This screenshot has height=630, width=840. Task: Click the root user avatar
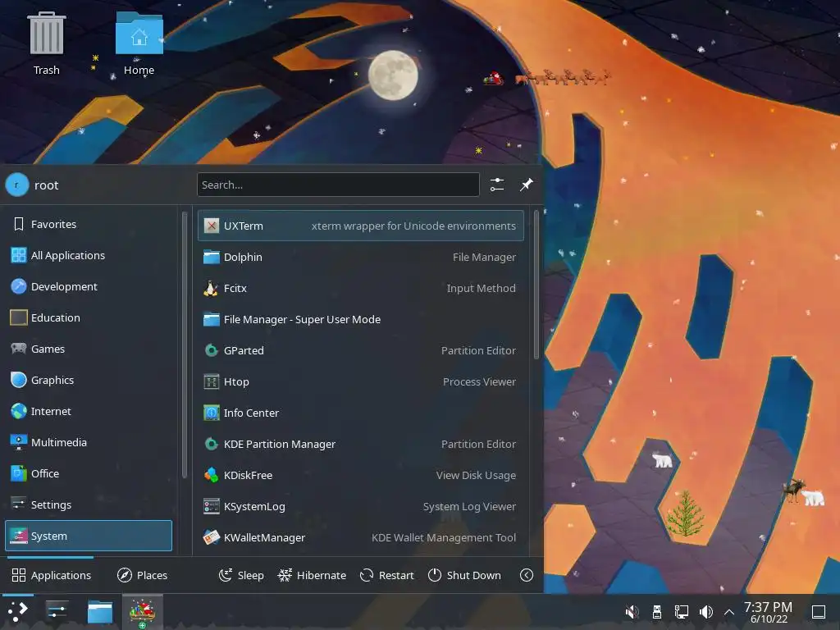tap(17, 185)
